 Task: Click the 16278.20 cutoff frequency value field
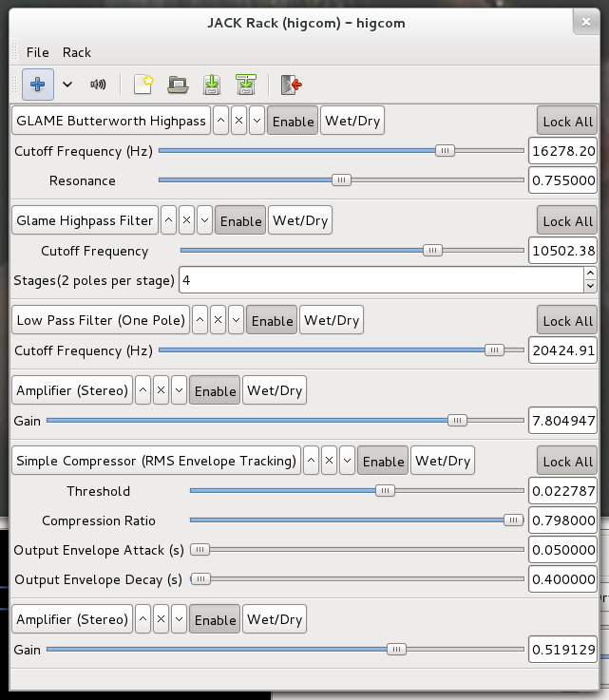563,151
